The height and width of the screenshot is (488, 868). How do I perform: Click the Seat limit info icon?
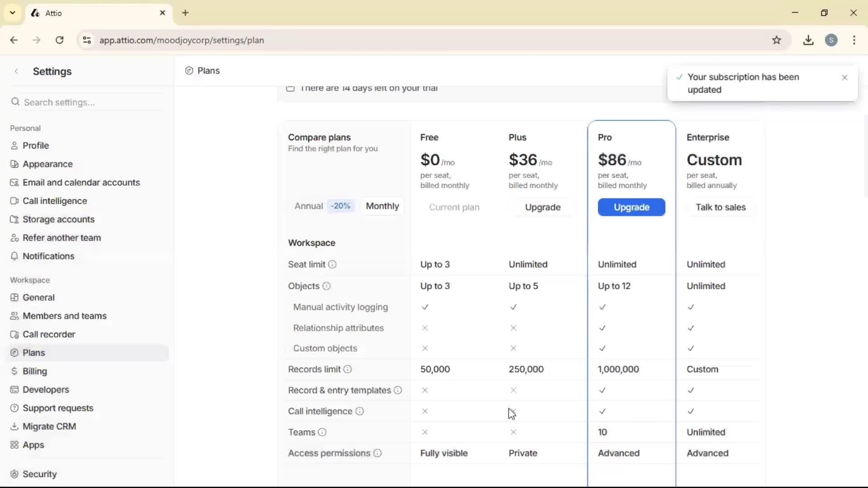point(333,265)
